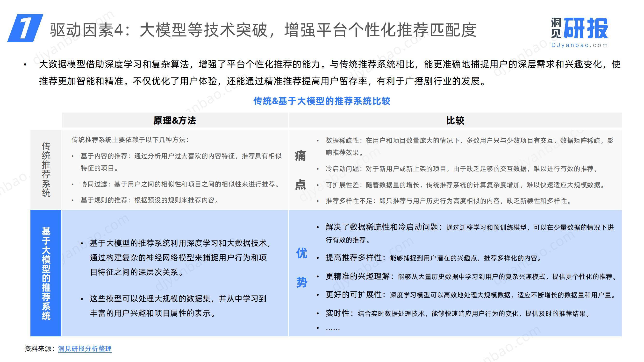Click the 洞见研报 logo
Screen dimensions: 644x362
tap(579, 28)
